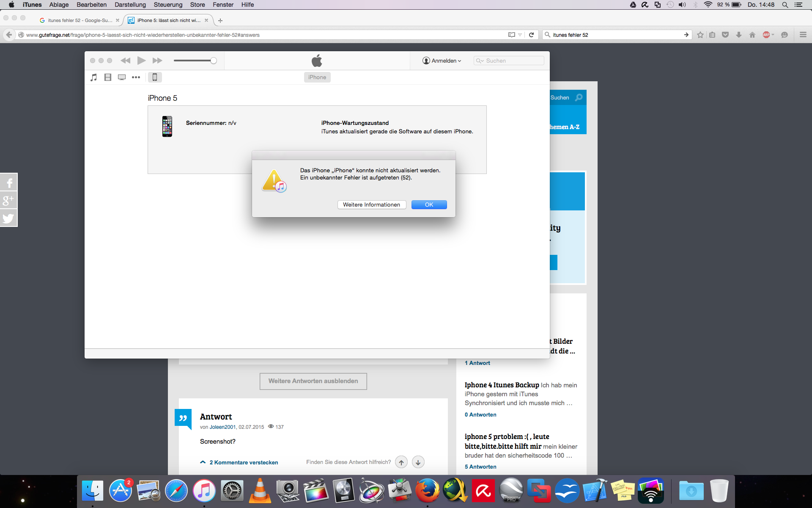This screenshot has width=812, height=508.
Task: Open Final Cut Pro in the Dock
Action: click(x=315, y=491)
